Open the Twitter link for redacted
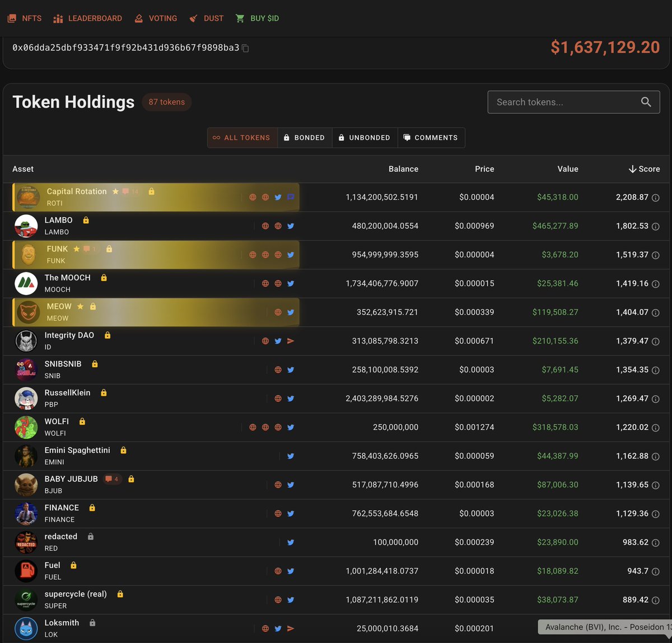Image resolution: width=672 pixels, height=643 pixels. tap(291, 542)
